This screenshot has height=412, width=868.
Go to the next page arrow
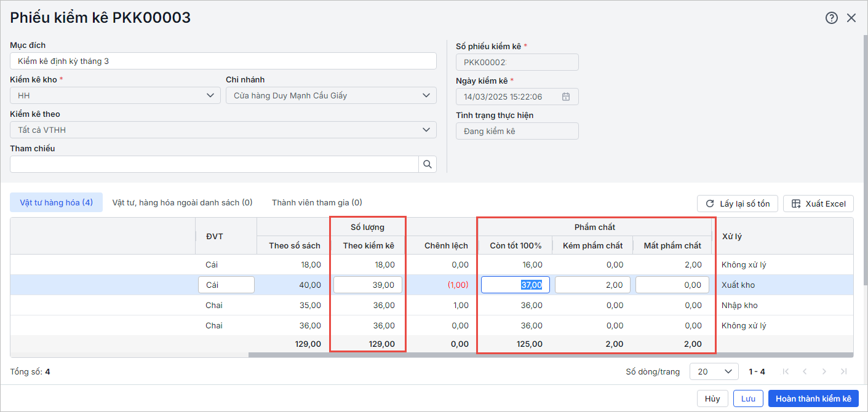824,371
